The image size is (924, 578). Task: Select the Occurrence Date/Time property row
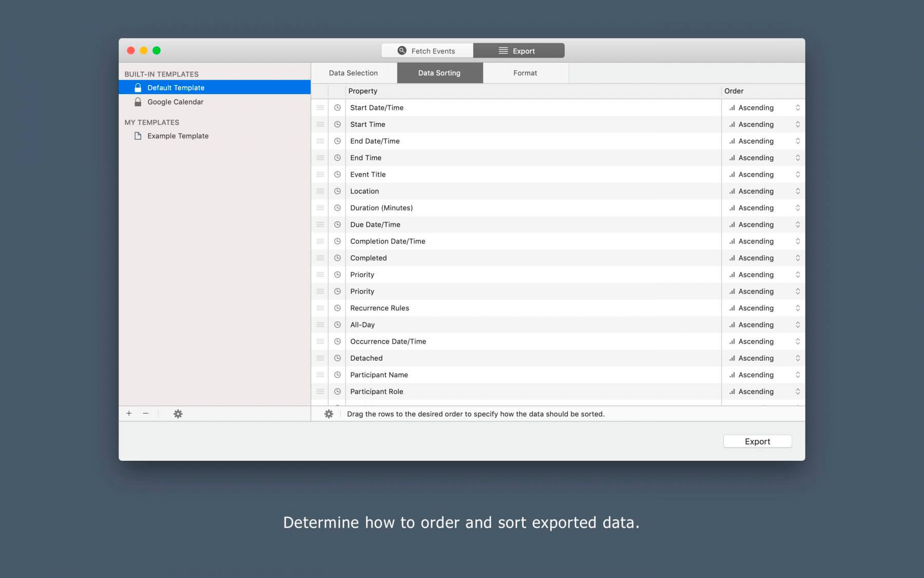[558, 341]
